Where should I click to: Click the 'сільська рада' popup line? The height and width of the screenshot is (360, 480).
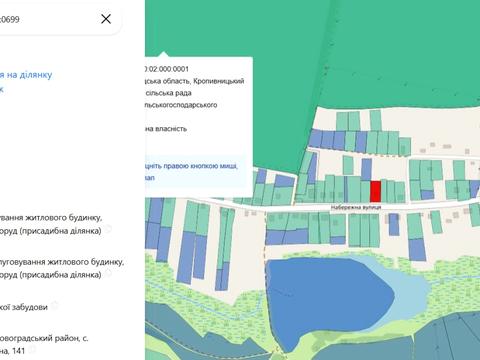coord(168,93)
